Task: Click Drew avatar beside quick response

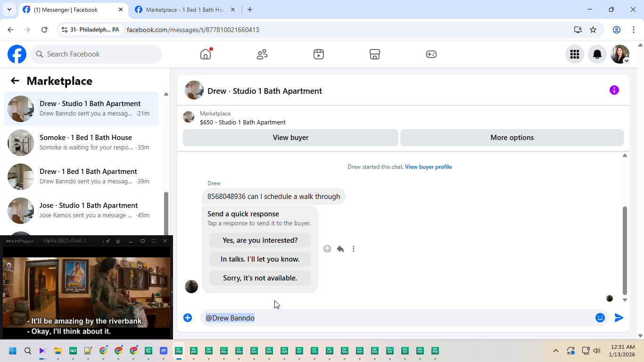Action: pyautogui.click(x=191, y=287)
